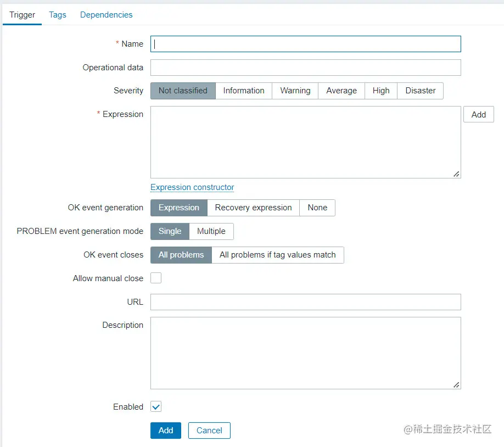504x447 pixels.
Task: Click Add next to Expression field
Action: coord(478,114)
